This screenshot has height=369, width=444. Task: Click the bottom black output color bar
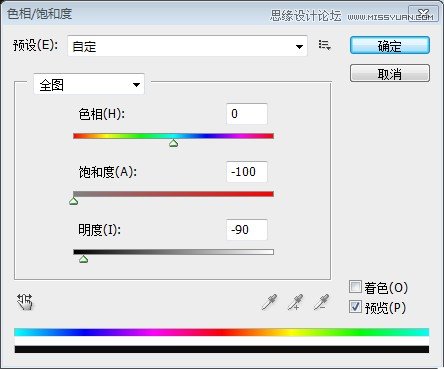tap(222, 349)
